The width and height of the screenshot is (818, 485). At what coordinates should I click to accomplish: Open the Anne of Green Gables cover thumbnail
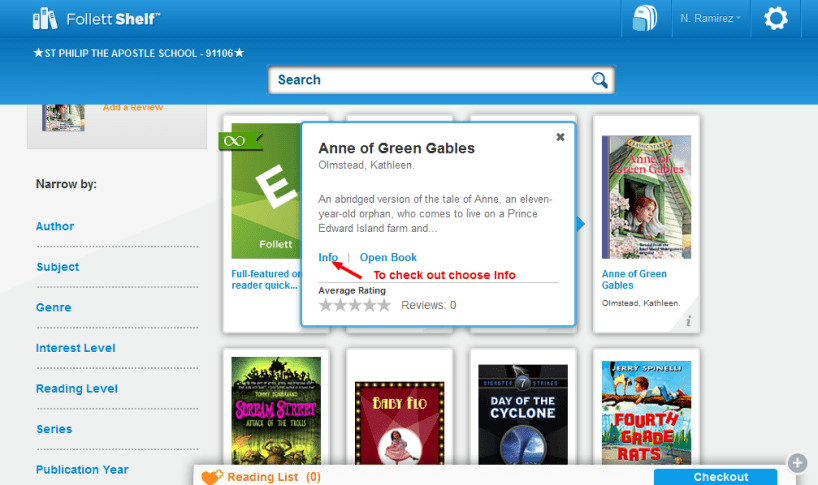[x=646, y=197]
